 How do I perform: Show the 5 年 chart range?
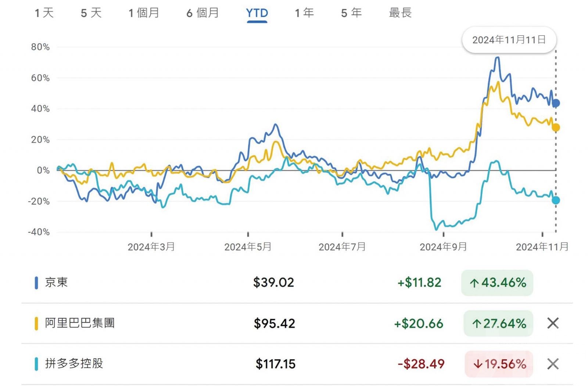pyautogui.click(x=351, y=13)
